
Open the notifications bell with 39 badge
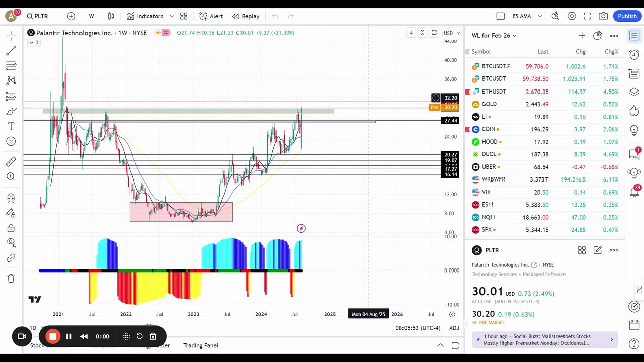point(634,192)
